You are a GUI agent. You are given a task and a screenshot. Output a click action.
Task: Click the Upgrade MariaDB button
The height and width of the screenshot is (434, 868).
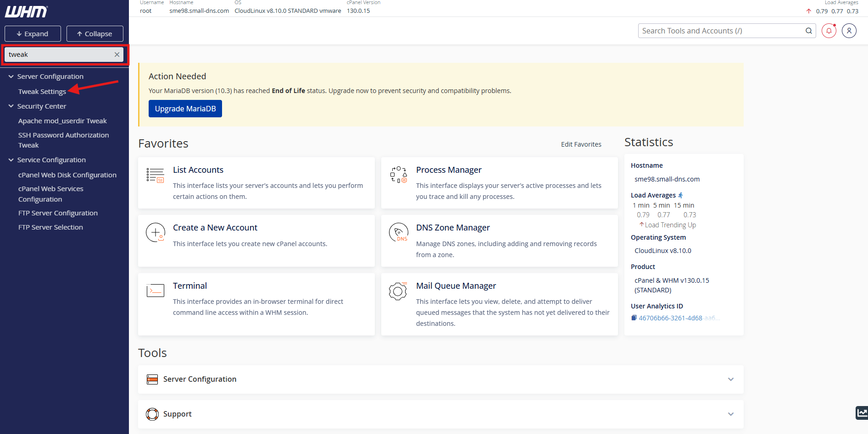point(185,109)
